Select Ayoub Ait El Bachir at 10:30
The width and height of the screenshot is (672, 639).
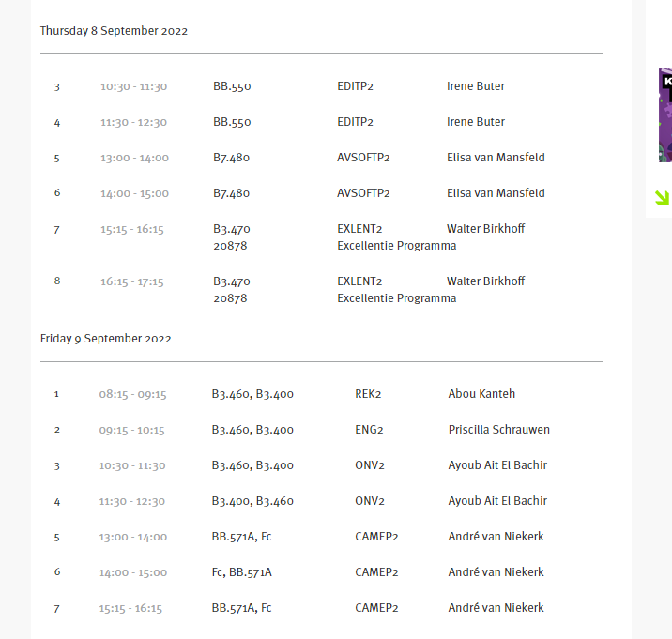click(x=497, y=465)
